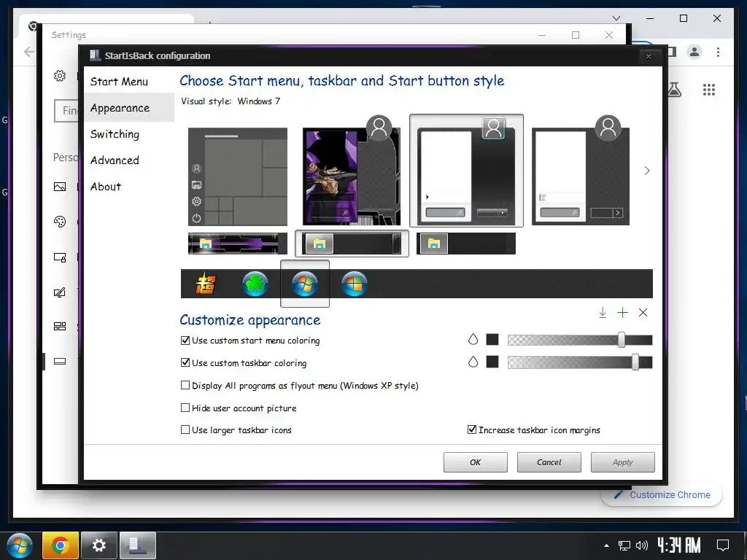Open the Windows Start orb on taskbar
Viewport: 747px width, 560px height.
click(20, 545)
